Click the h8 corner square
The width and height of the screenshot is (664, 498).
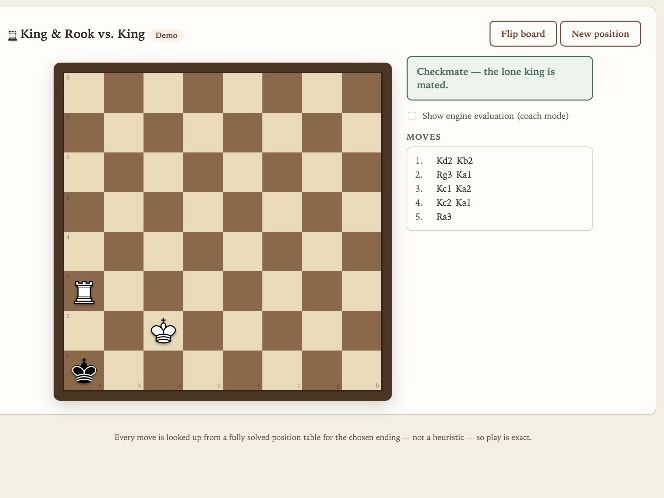(x=362, y=93)
